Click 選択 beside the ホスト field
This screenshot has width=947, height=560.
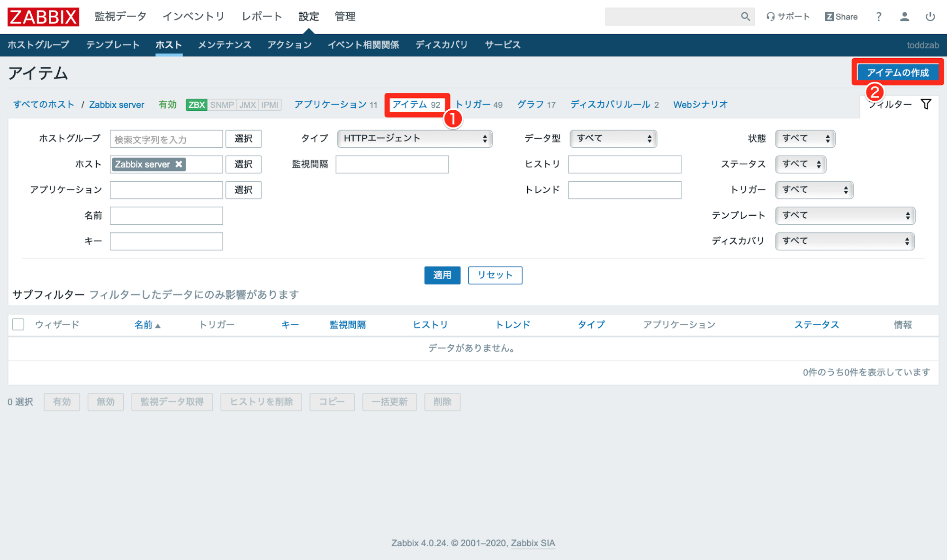click(244, 164)
